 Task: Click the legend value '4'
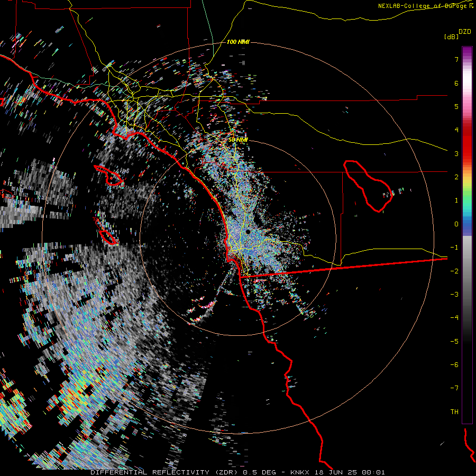pyautogui.click(x=456, y=130)
